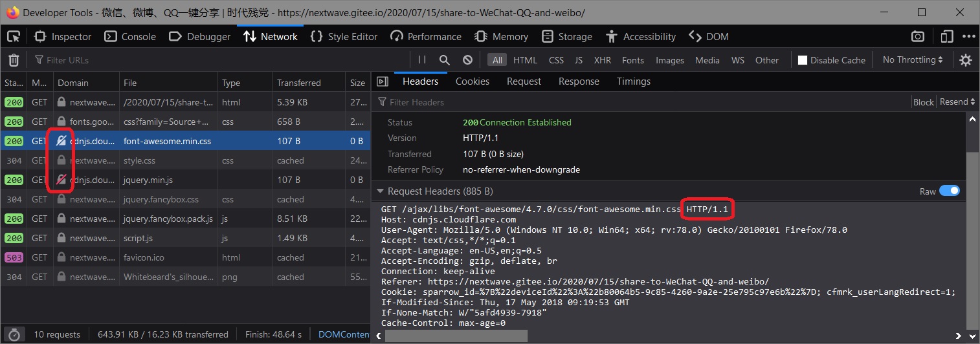Viewport: 980px width, 344px height.
Task: Click insecure lock icon on jquery.min.js row
Action: [x=61, y=180]
